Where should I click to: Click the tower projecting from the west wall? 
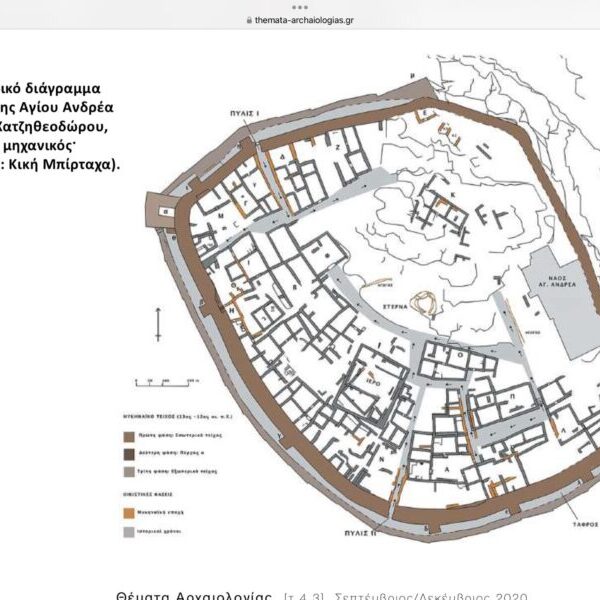click(158, 210)
